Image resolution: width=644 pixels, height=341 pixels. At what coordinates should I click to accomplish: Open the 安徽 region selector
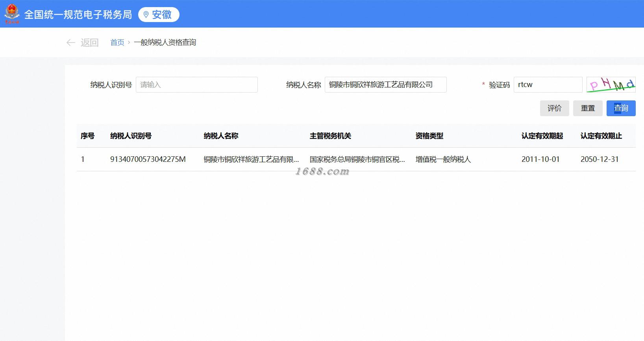point(159,15)
